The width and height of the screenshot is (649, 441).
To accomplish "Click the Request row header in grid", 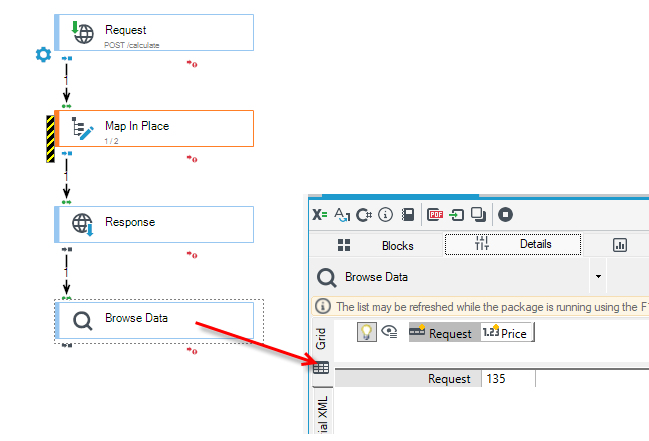I will click(x=408, y=378).
